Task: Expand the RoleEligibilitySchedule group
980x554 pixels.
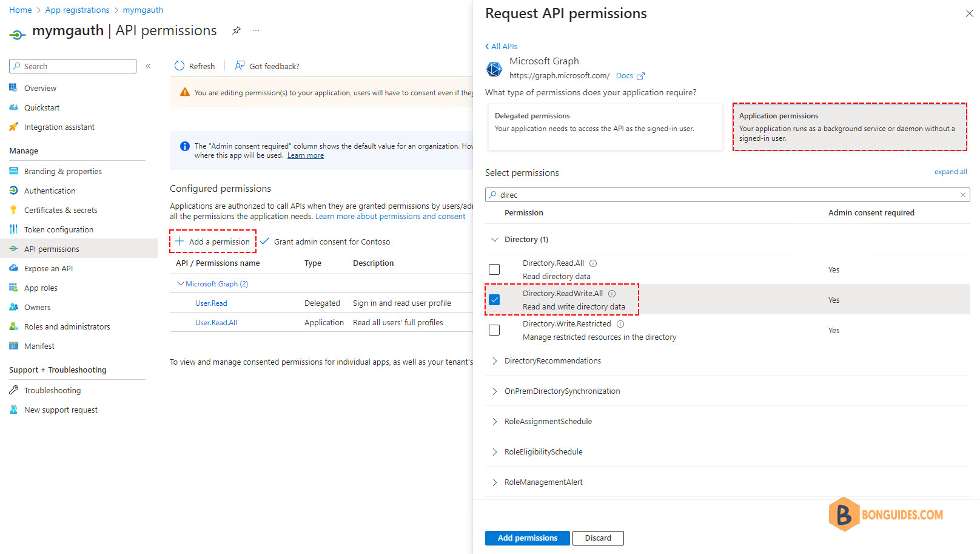Action: [x=494, y=452]
